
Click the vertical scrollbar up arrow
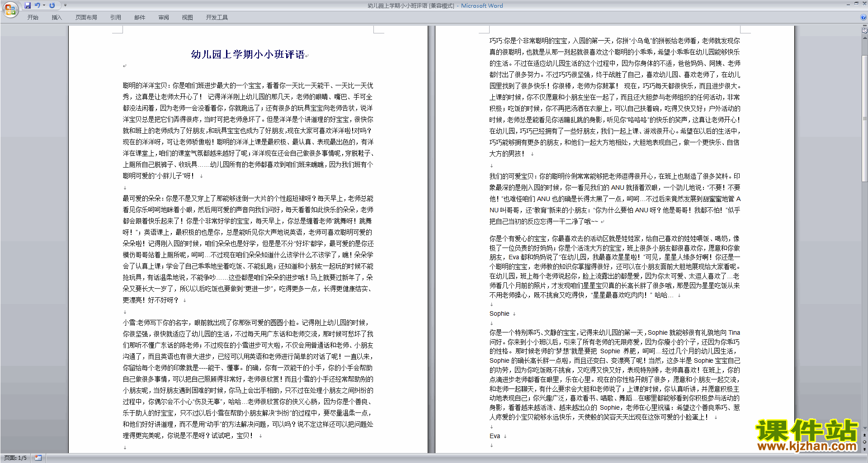(x=864, y=37)
